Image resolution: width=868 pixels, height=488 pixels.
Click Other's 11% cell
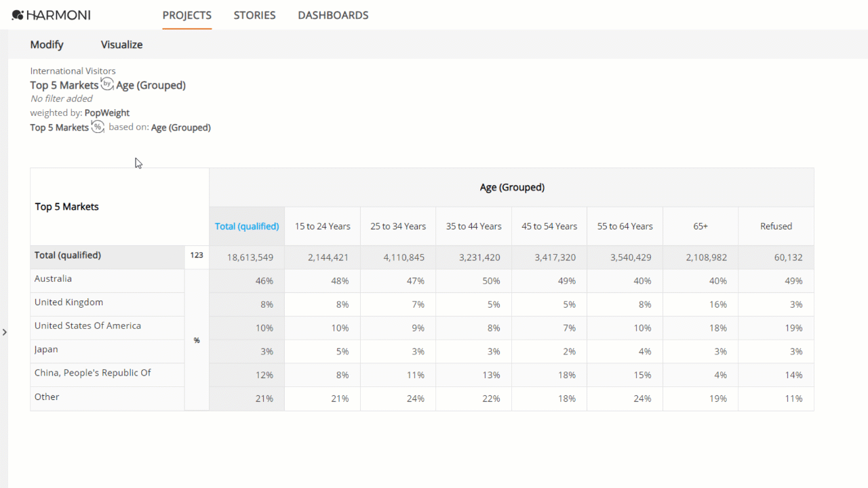tap(776, 399)
